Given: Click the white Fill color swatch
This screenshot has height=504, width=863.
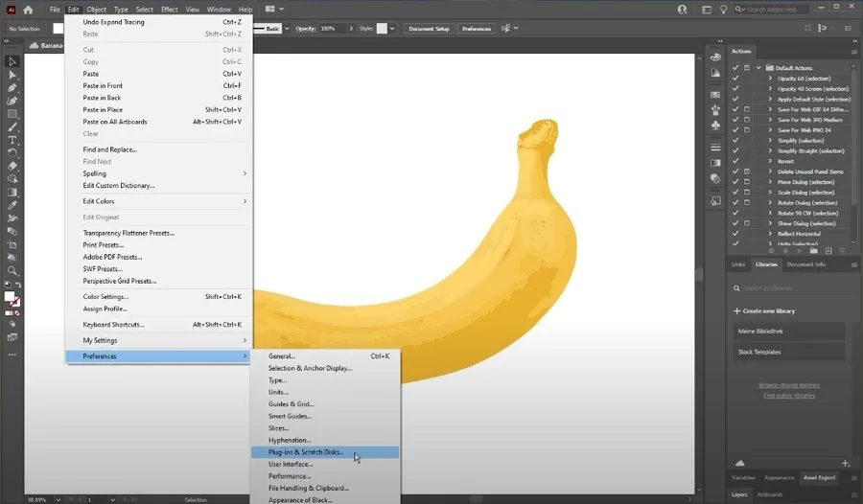Looking at the screenshot, I should [10, 297].
